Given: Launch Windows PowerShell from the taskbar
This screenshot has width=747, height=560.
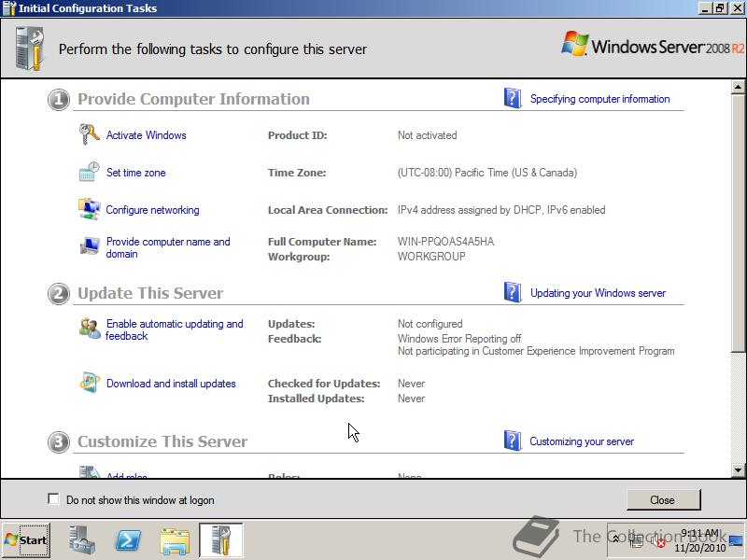Looking at the screenshot, I should pos(128,540).
